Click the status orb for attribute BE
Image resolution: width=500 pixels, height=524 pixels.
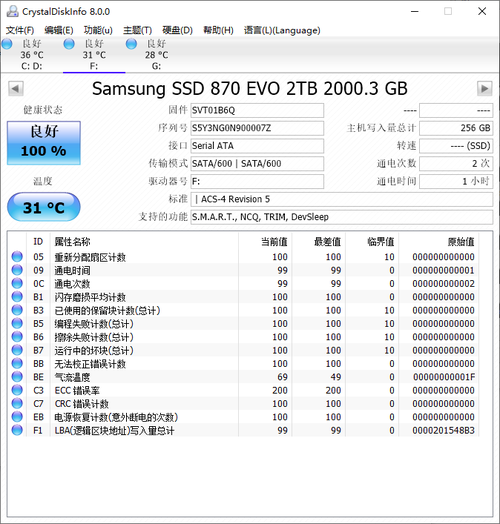click(x=17, y=377)
